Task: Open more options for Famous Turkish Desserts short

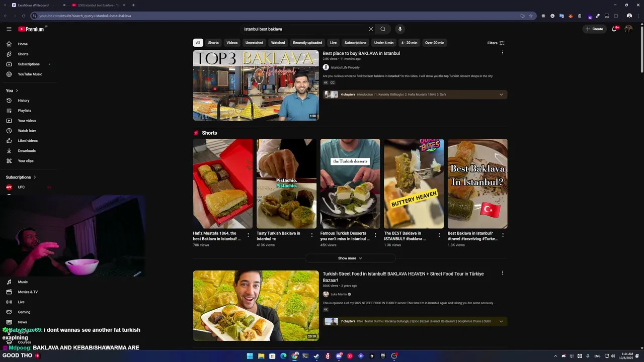Action: pos(375,235)
